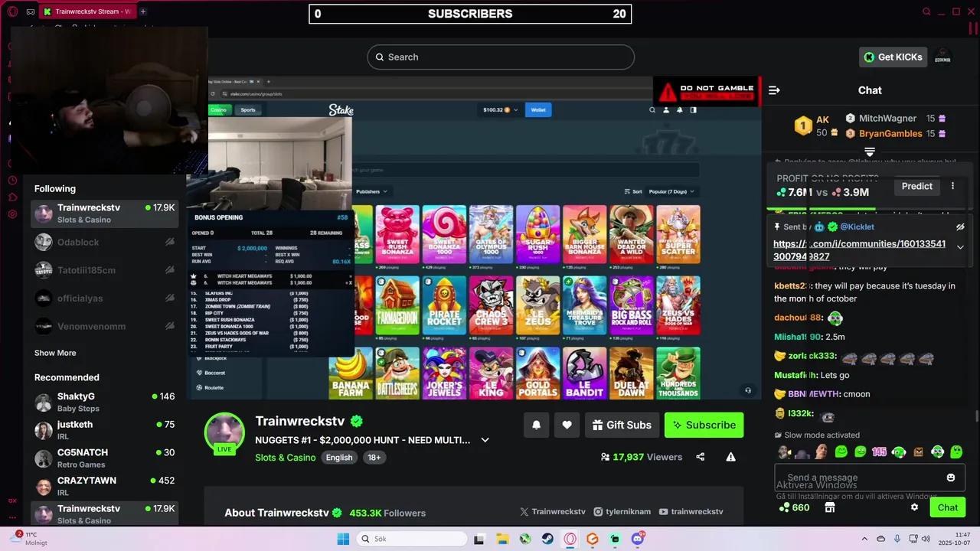980x551 pixels.
Task: Expand the stream title chevron
Action: pyautogui.click(x=485, y=440)
